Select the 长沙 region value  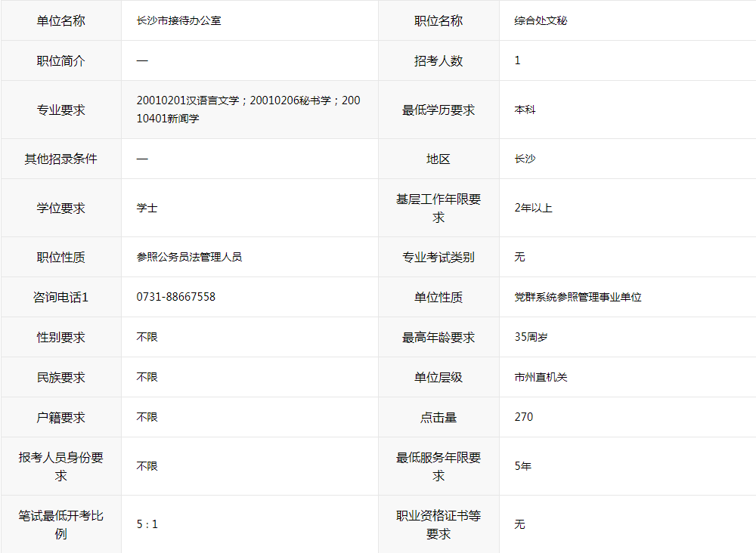[x=525, y=159]
